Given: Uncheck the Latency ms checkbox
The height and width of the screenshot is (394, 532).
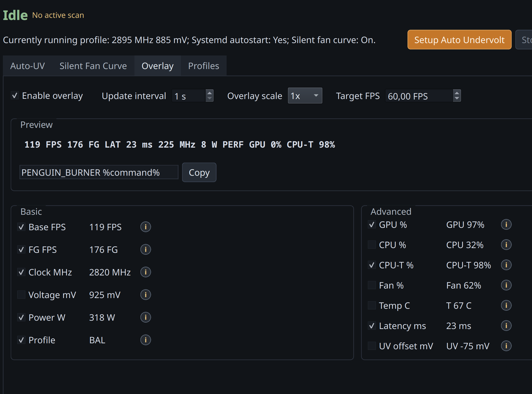Looking at the screenshot, I should click(x=372, y=326).
